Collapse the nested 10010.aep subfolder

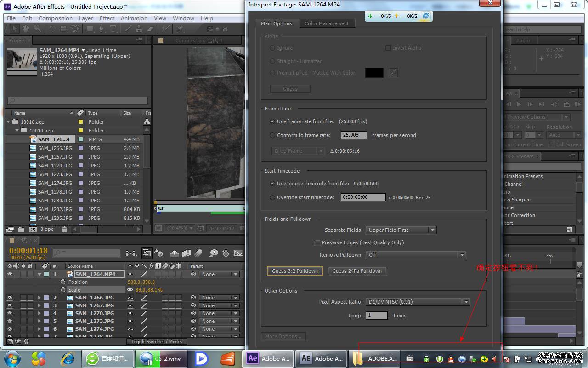tap(17, 131)
